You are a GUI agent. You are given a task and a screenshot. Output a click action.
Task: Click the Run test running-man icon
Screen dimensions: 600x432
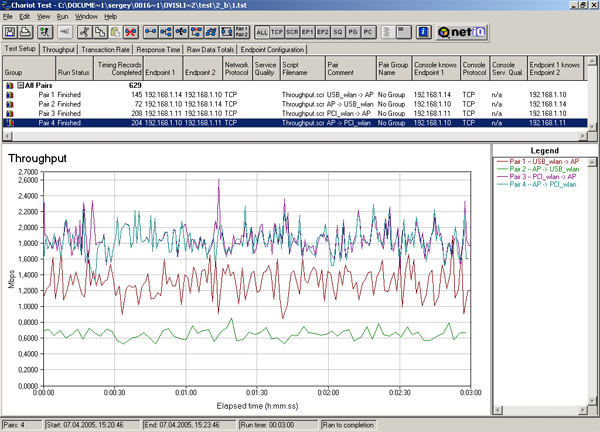pos(44,32)
